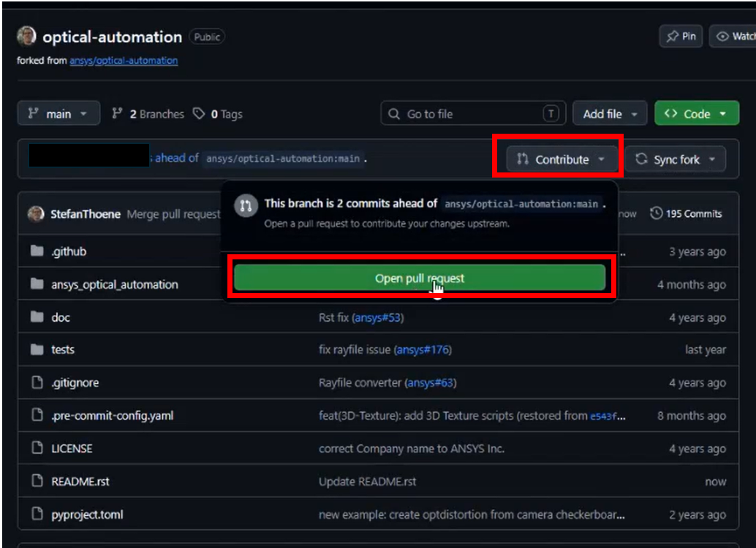This screenshot has height=548, width=756.
Task: Open the repository owner avatar
Action: click(x=26, y=36)
